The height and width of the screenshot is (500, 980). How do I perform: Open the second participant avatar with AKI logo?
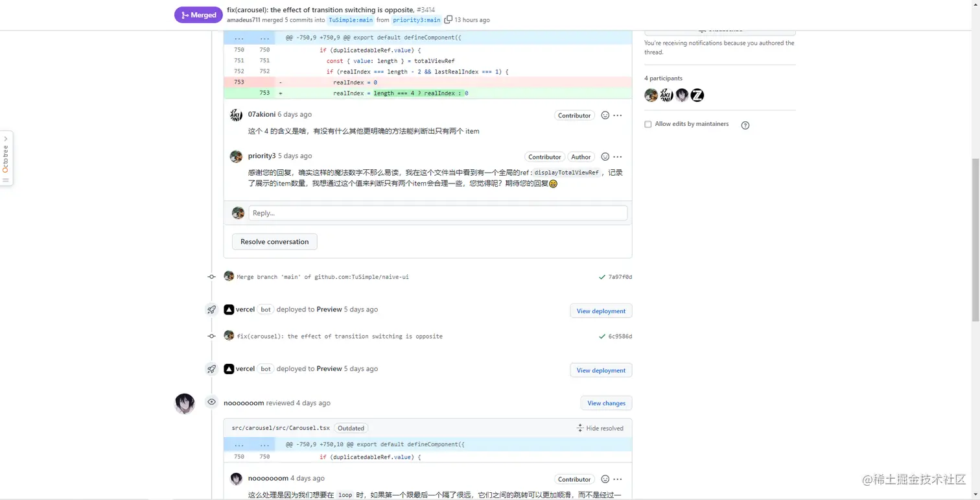[667, 95]
